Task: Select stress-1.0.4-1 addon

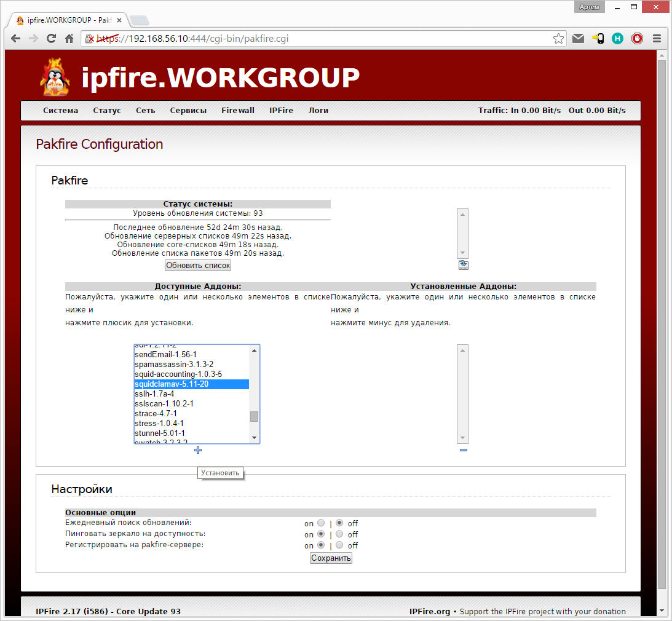Action: click(192, 424)
